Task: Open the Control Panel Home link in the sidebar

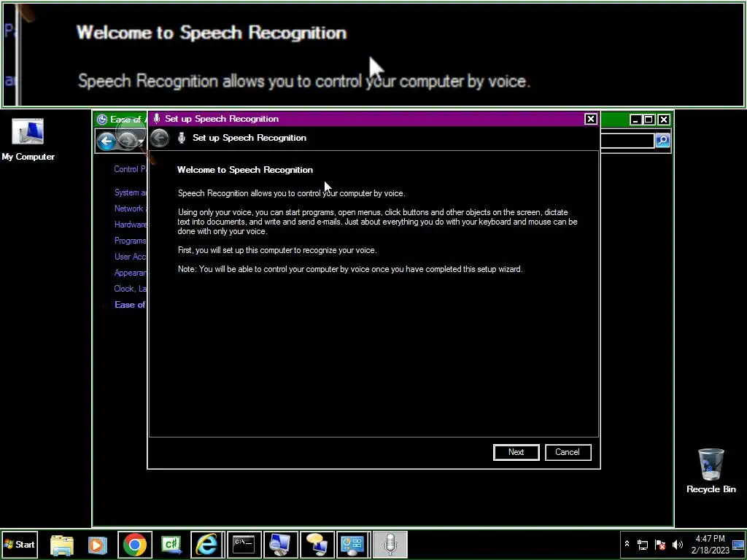Action: (x=130, y=169)
